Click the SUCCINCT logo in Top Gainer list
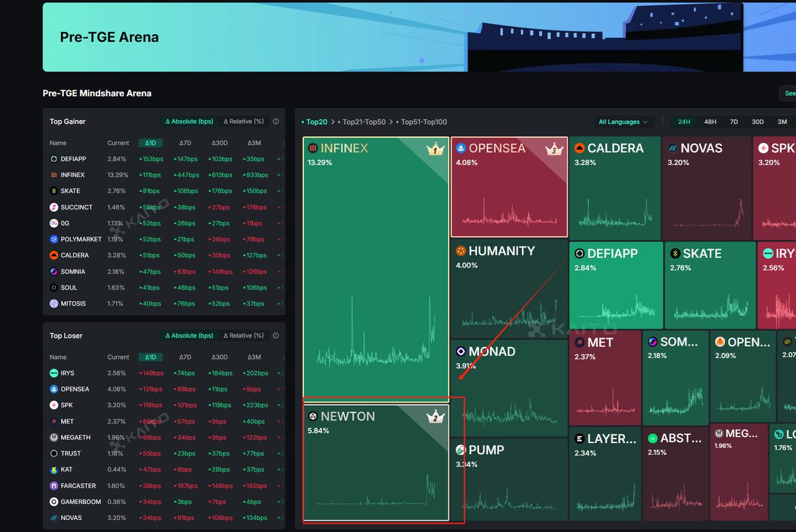 pos(54,207)
